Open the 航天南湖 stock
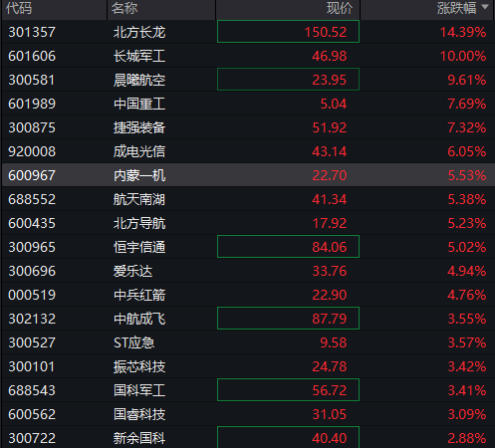This screenshot has height=448, width=495. tap(139, 199)
